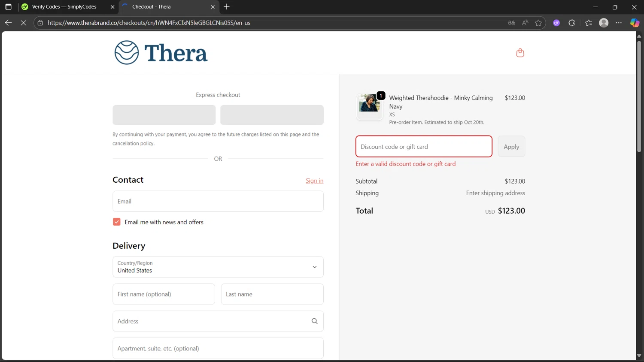Focus the Email input field
The image size is (644, 362).
218,201
